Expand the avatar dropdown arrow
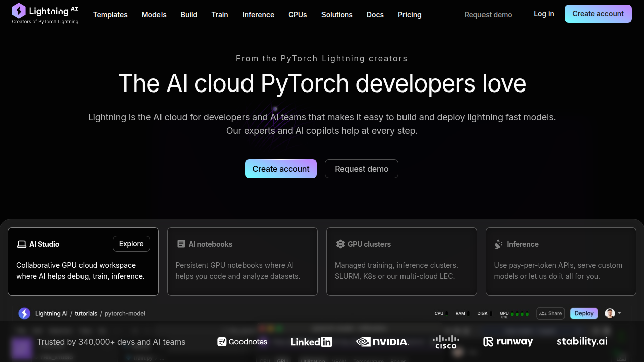Image resolution: width=644 pixels, height=362 pixels. pyautogui.click(x=619, y=313)
